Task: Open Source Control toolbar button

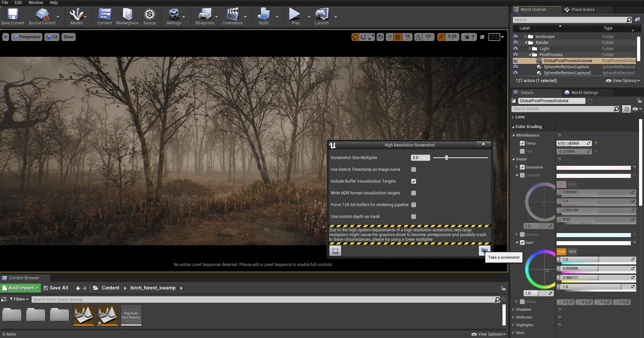Action: 42,16
